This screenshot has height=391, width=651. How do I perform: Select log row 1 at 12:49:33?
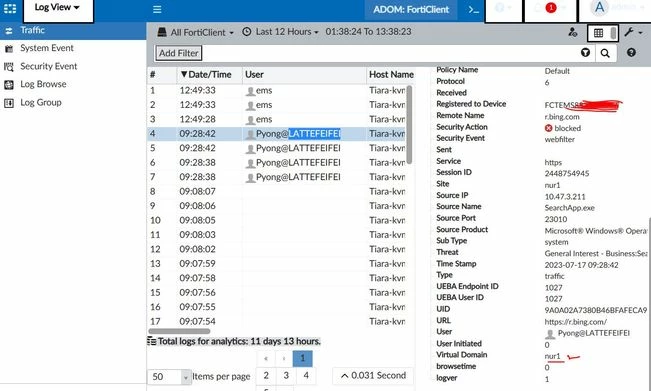276,90
